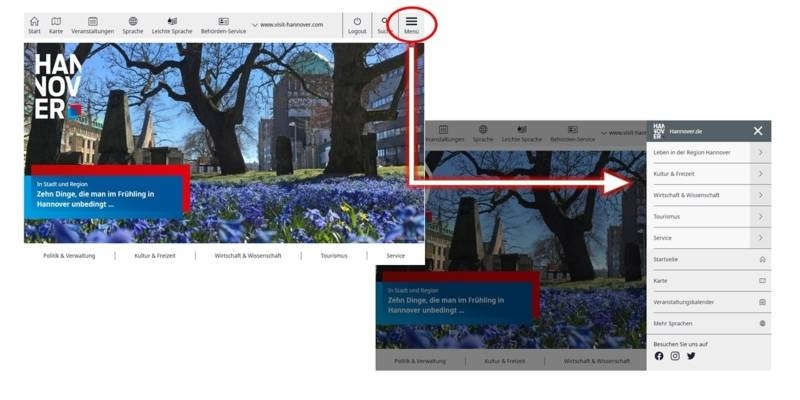Open the Instagram icon in side menu
The height and width of the screenshot is (400, 800).
tap(675, 356)
